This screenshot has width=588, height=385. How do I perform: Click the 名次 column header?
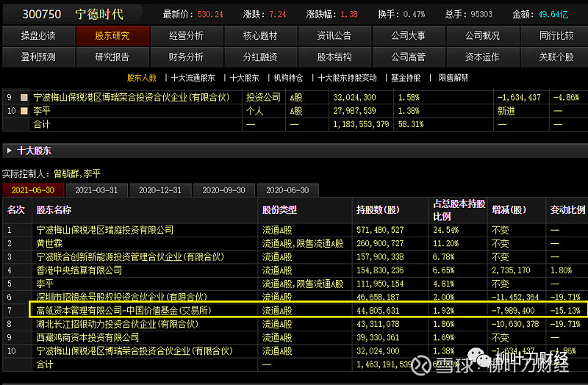pyautogui.click(x=15, y=210)
